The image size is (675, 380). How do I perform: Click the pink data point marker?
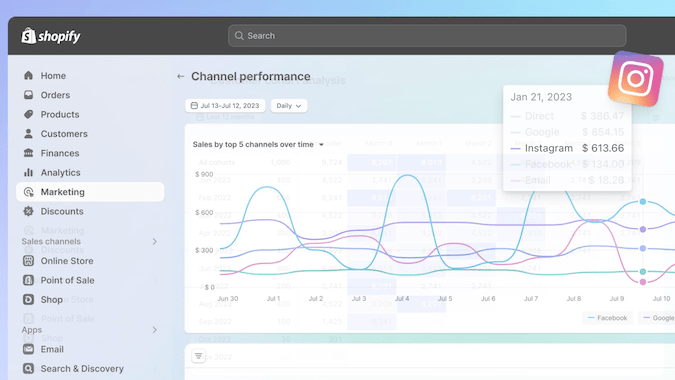coord(643,282)
